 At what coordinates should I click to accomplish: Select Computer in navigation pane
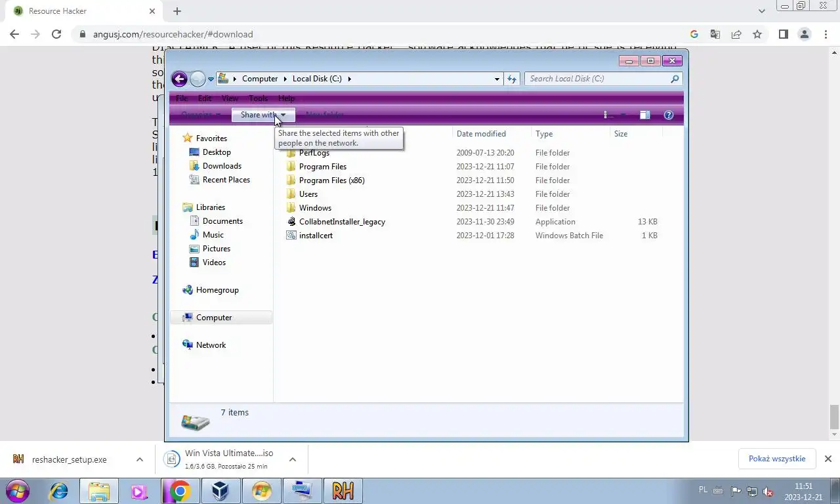221,318
